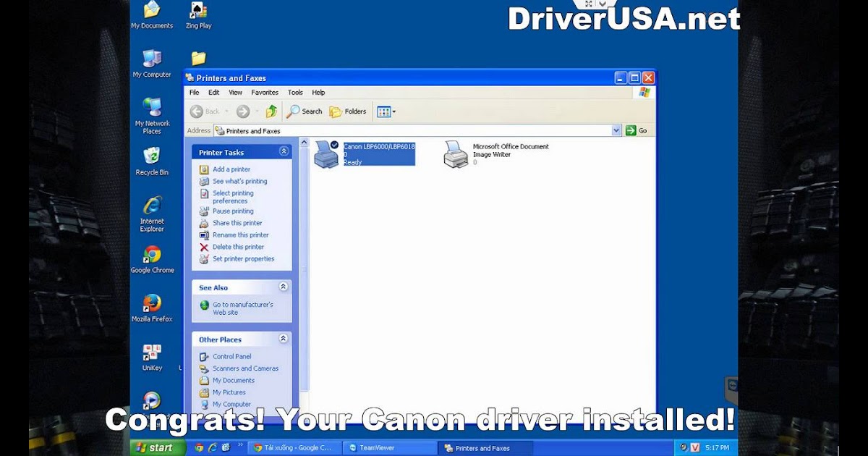The image size is (868, 456).
Task: Collapse the Printer Tasks panel
Action: 284,152
